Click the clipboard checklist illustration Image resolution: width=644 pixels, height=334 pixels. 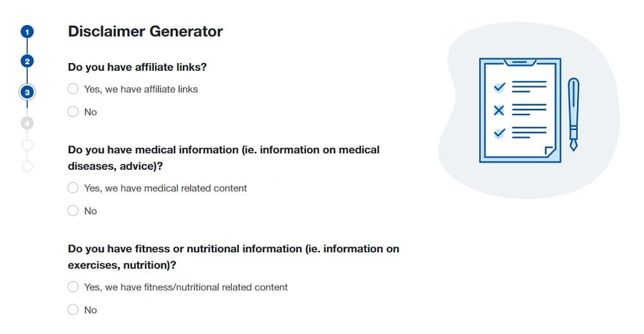(x=520, y=110)
